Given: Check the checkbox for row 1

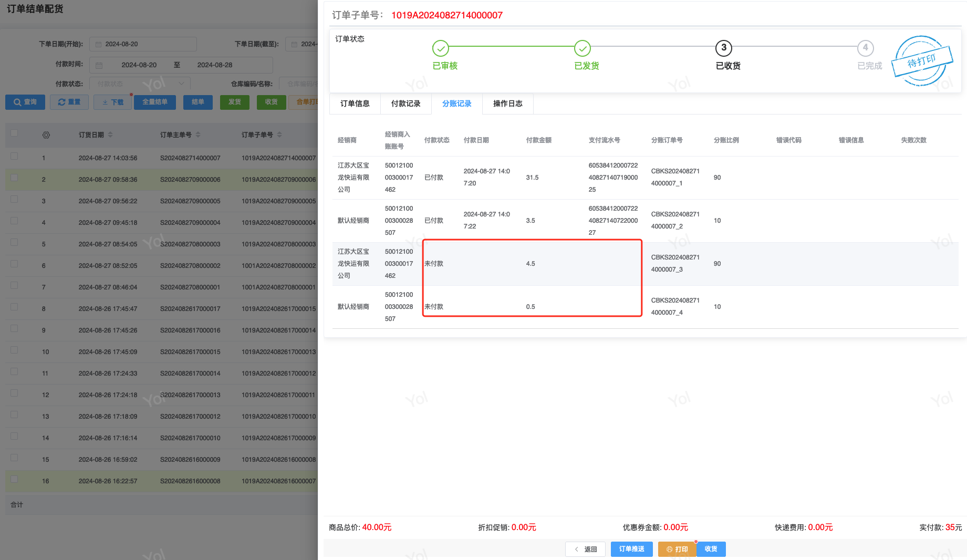Looking at the screenshot, I should click(x=14, y=156).
